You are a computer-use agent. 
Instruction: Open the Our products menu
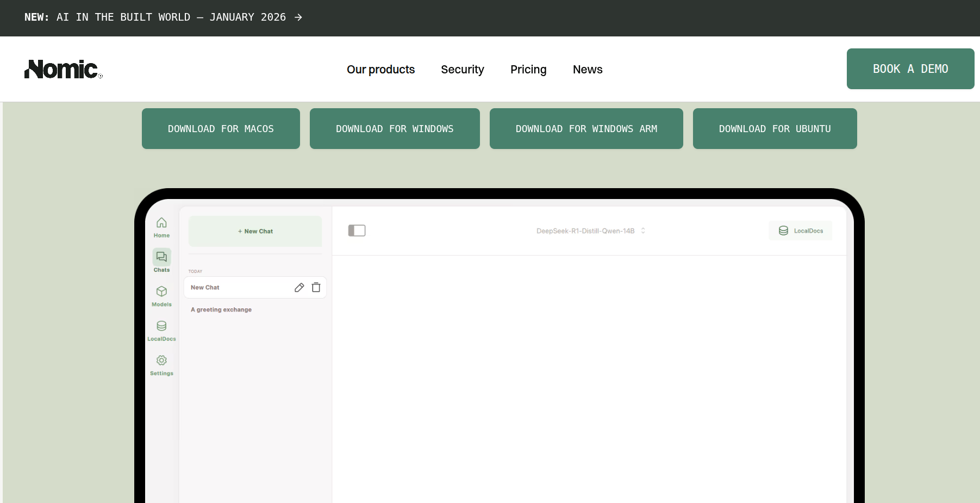pyautogui.click(x=380, y=70)
